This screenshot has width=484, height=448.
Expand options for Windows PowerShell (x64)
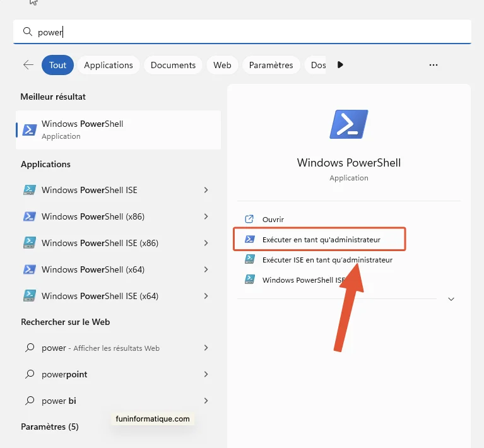tap(206, 269)
